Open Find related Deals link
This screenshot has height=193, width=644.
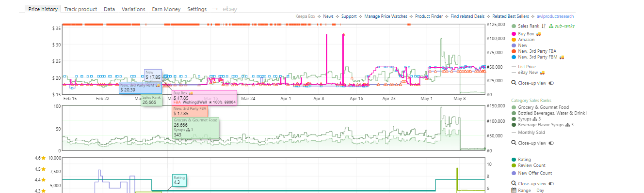click(x=467, y=16)
